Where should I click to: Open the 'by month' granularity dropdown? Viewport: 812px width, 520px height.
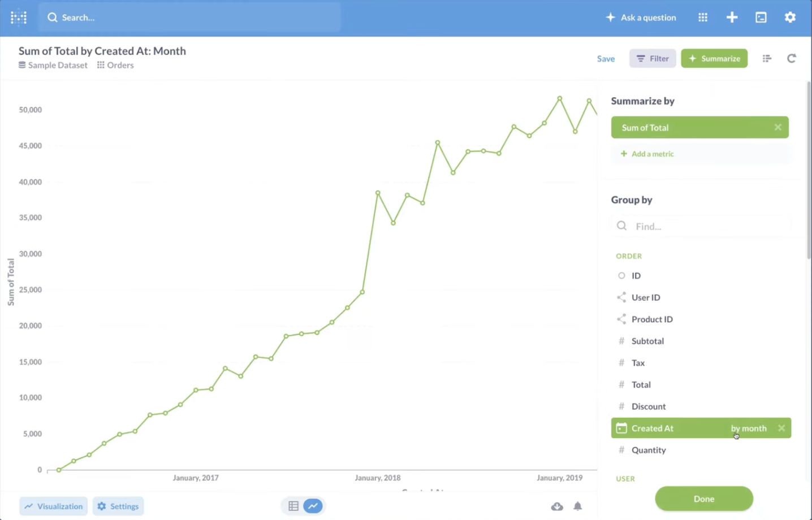point(748,428)
